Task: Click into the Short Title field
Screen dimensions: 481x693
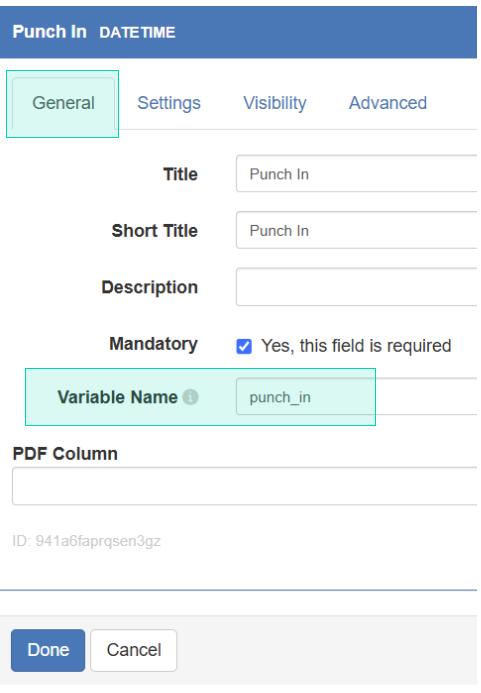Action: click(356, 230)
